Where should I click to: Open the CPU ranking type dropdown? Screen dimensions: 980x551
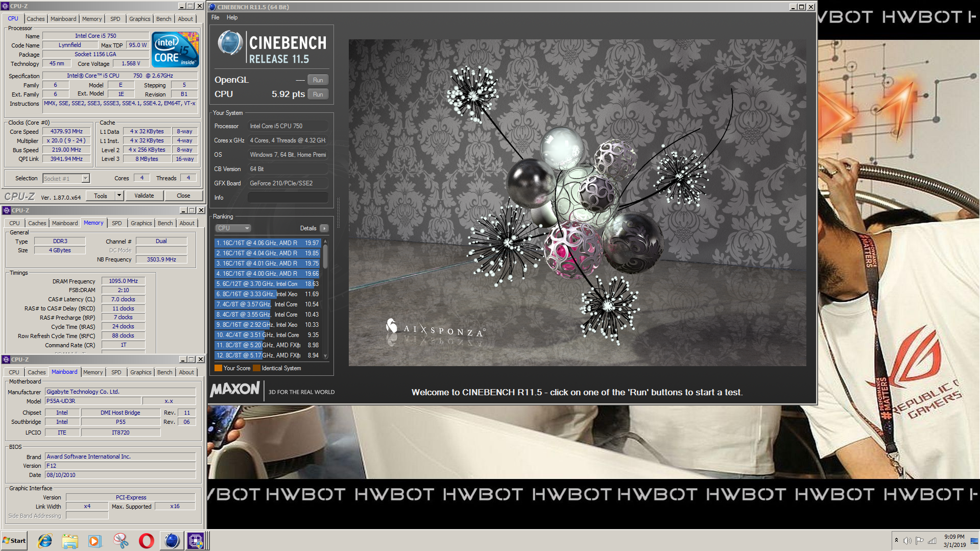pos(233,228)
